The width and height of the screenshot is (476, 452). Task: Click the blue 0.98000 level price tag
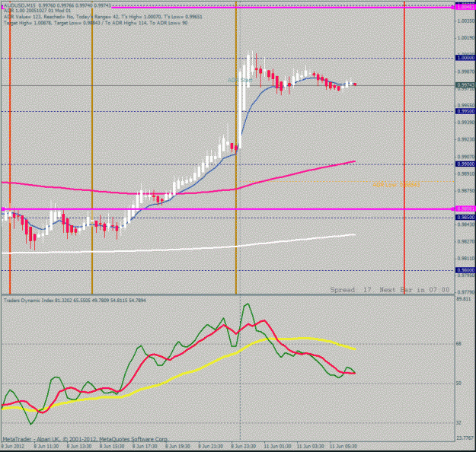(465, 270)
